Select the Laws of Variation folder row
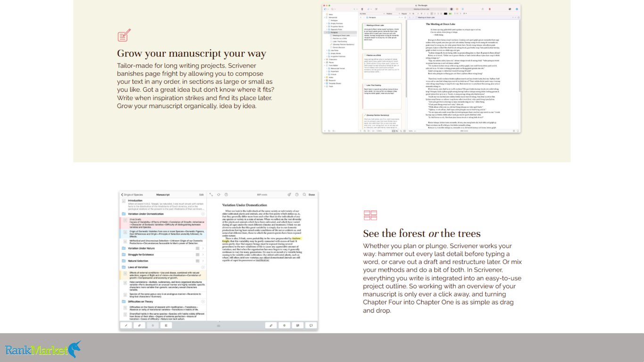Image resolution: width=644 pixels, height=362 pixels. 163,267
